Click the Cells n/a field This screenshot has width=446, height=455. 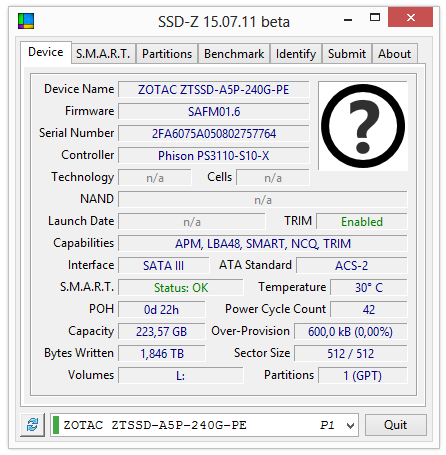(x=273, y=178)
